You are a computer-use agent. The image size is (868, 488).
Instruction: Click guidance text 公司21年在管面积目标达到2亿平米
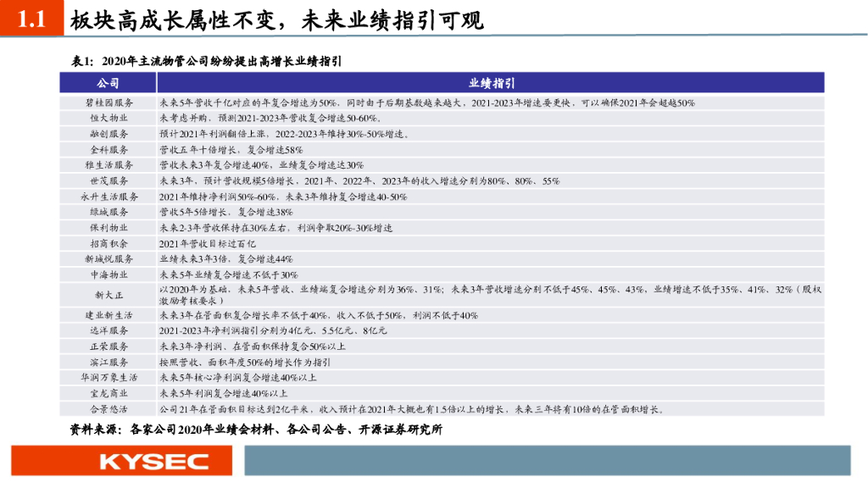[x=234, y=409]
